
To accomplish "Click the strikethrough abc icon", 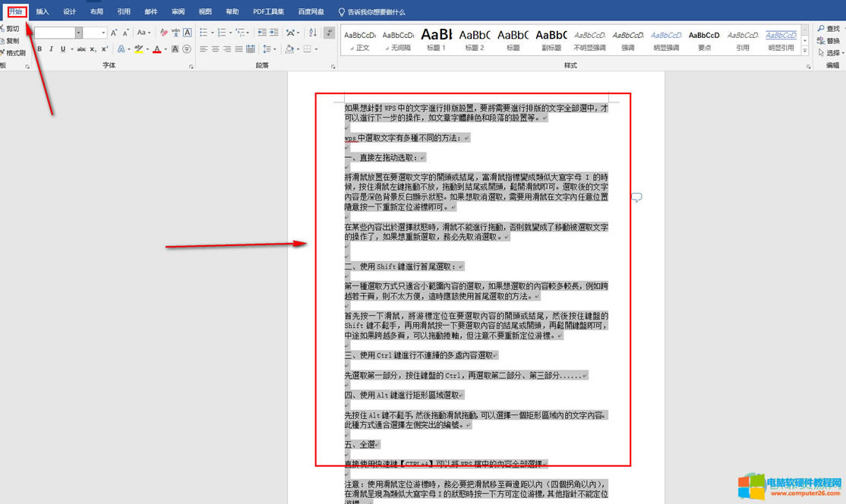I will tap(81, 49).
